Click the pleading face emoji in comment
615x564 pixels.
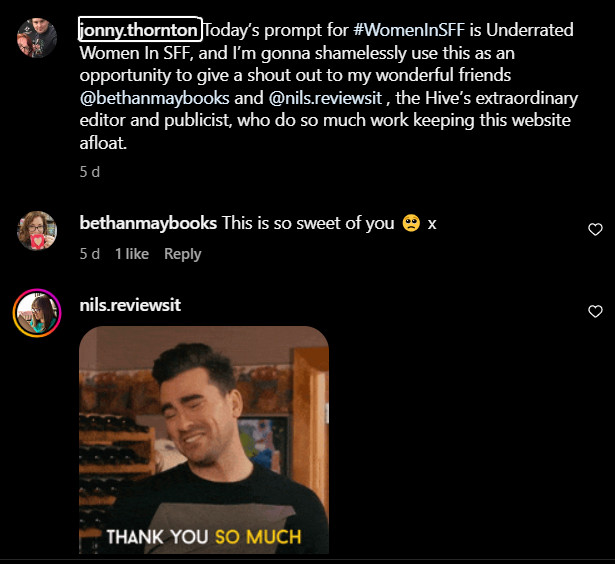[410, 223]
